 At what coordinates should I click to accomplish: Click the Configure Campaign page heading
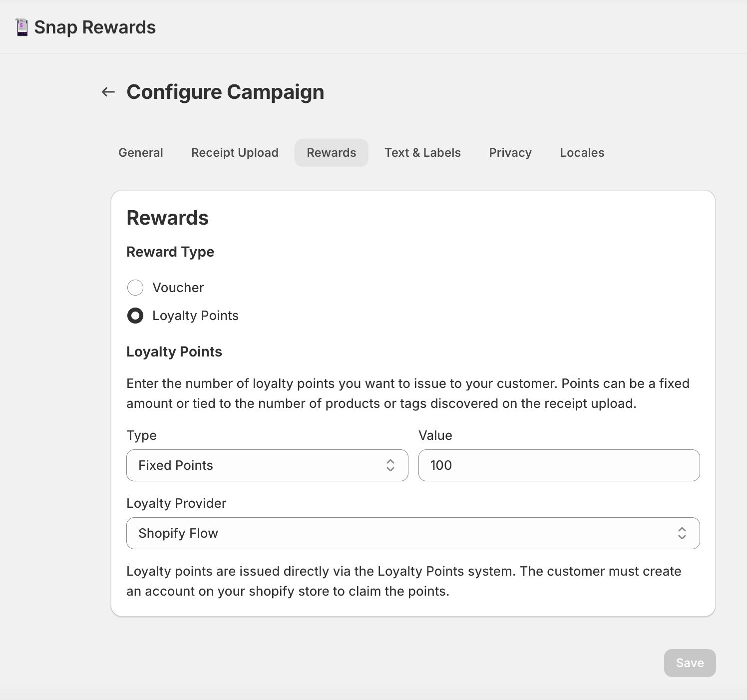point(225,92)
